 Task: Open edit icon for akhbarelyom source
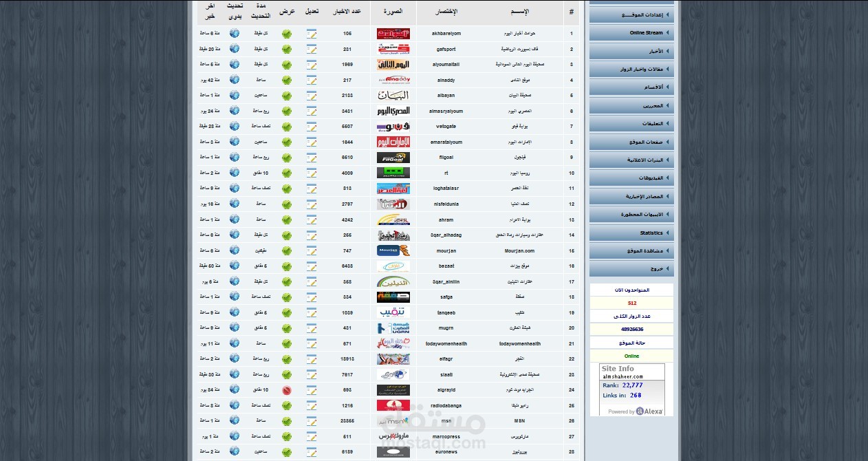[x=312, y=33]
